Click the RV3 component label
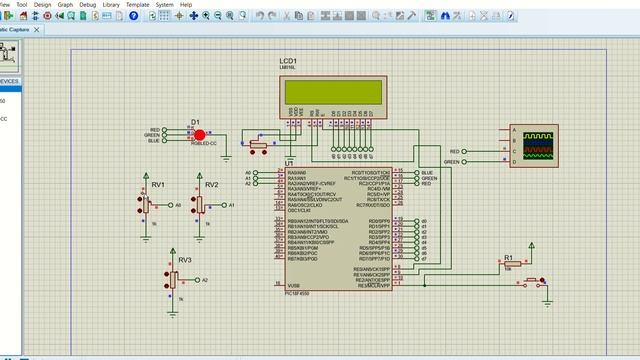This screenshot has width=640, height=360. pyautogui.click(x=185, y=260)
